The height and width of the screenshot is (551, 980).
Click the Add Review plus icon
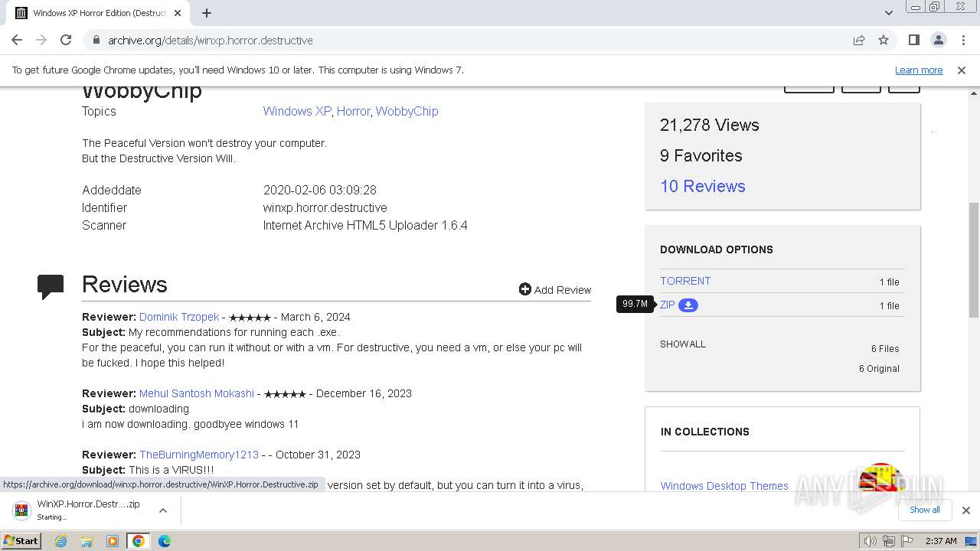[x=524, y=289]
